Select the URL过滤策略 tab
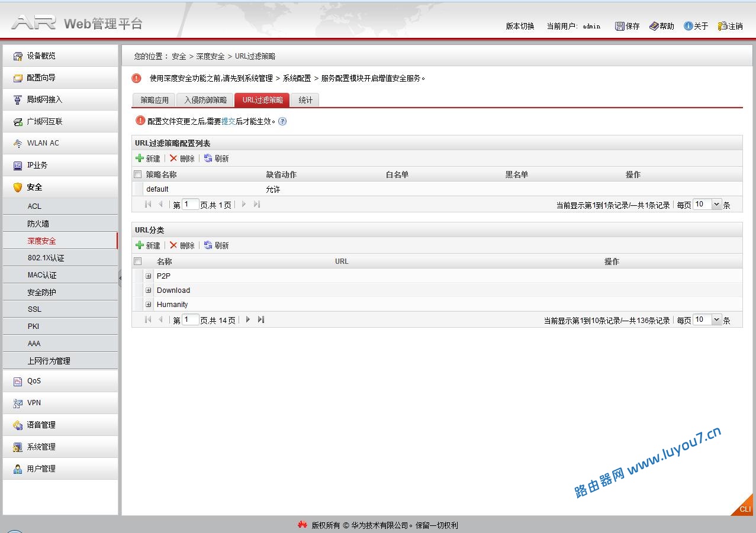756x533 pixels. 262,100
